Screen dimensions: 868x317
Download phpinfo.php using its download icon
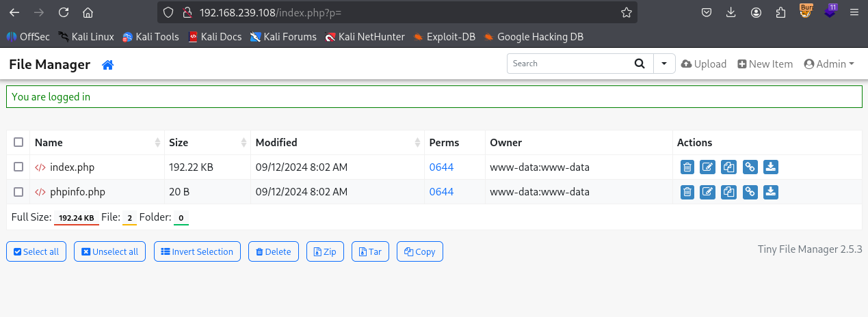pos(771,192)
